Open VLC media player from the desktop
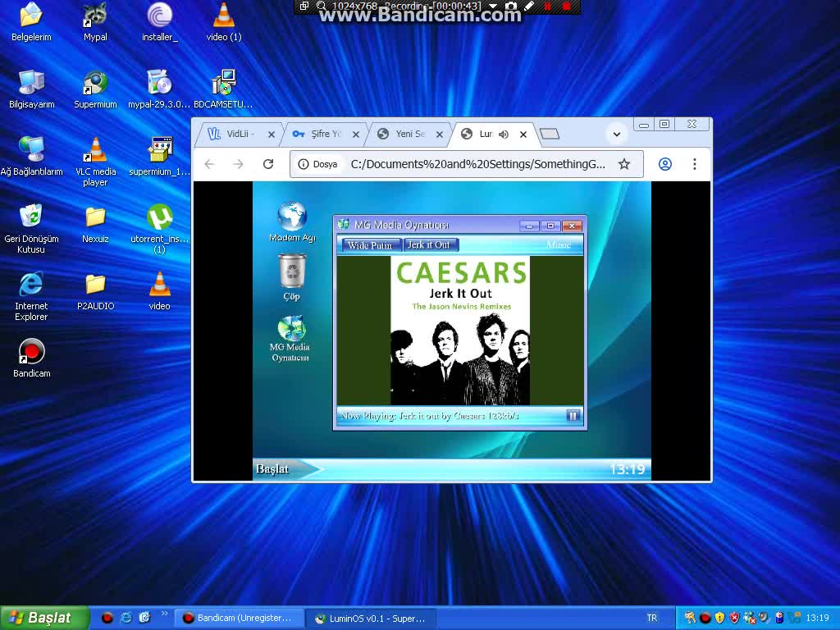The width and height of the screenshot is (840, 630). (x=94, y=151)
